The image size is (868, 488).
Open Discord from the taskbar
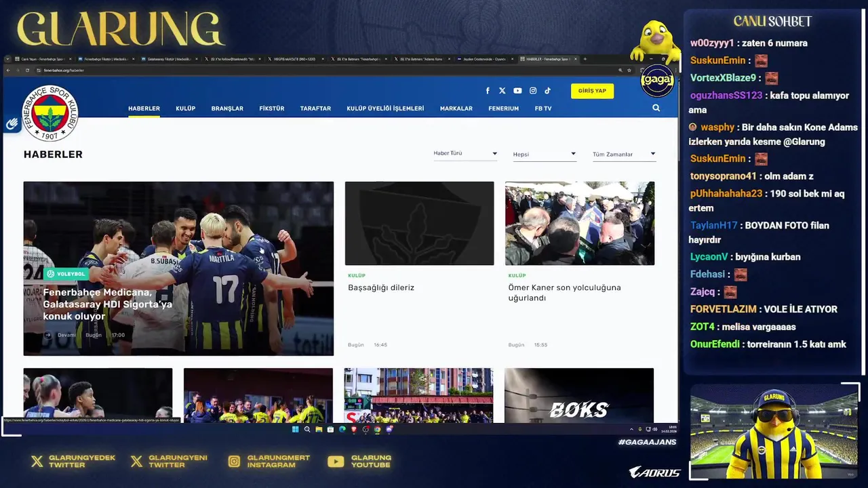pyautogui.click(x=389, y=429)
